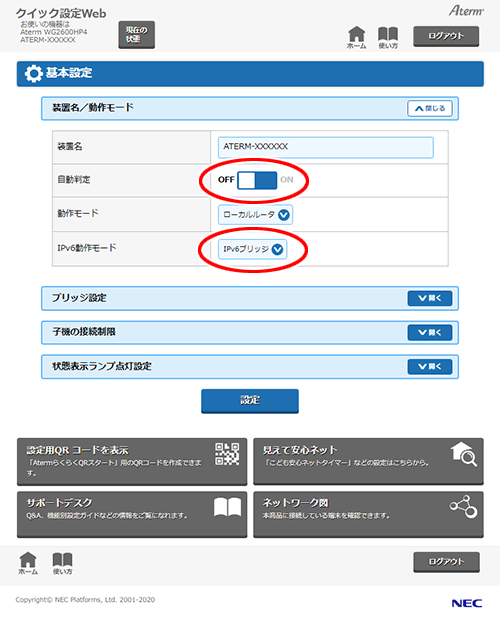500x632 pixels.
Task: Click the Aterm logo at the top right
Action: [466, 10]
